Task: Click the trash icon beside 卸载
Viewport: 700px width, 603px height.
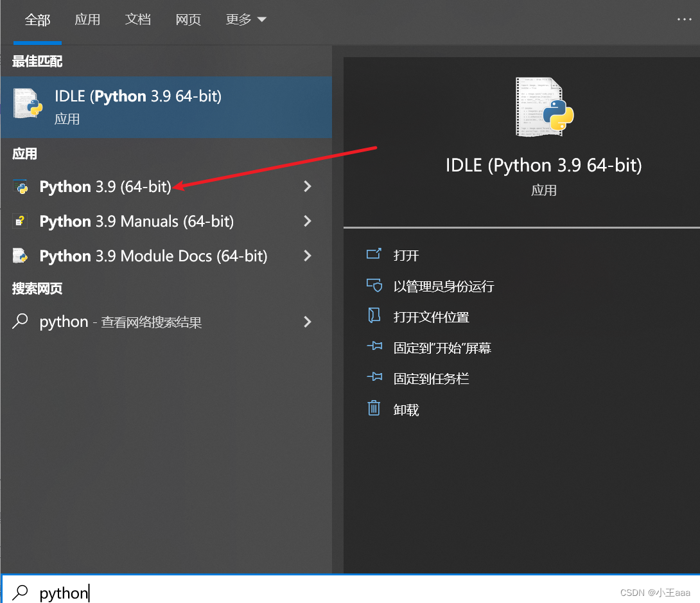Action: click(374, 408)
